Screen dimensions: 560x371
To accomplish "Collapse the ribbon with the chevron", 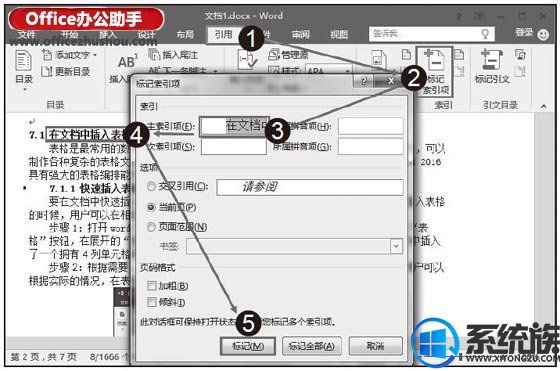I will point(544,106).
